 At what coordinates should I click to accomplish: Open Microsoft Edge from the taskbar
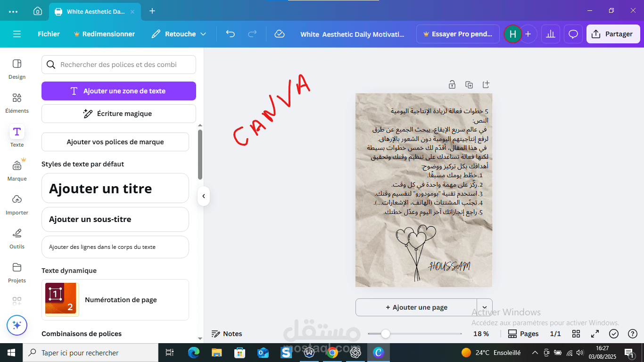tap(194, 353)
